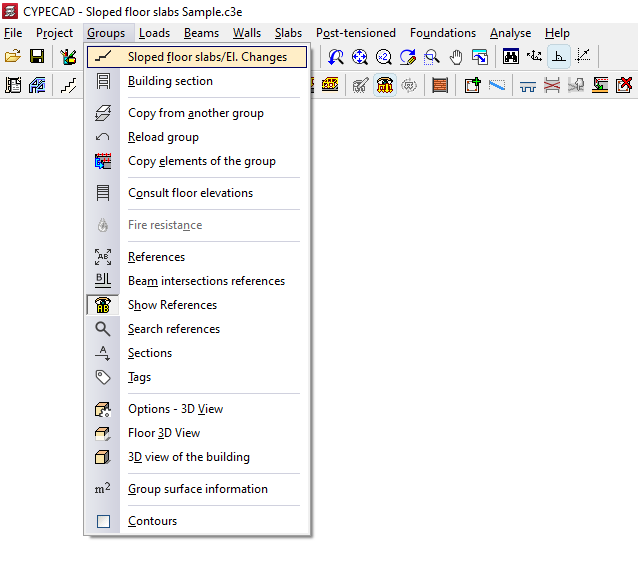Zoom to full extents using the arrows magnifier
This screenshot has width=638, height=566.
point(360,57)
